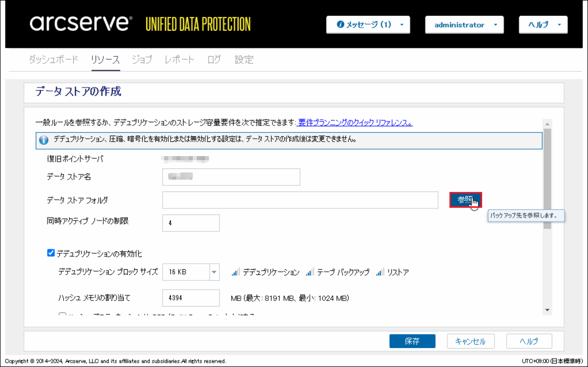588x367 pixels.
Task: Click the arcserve logo
Action: click(81, 23)
